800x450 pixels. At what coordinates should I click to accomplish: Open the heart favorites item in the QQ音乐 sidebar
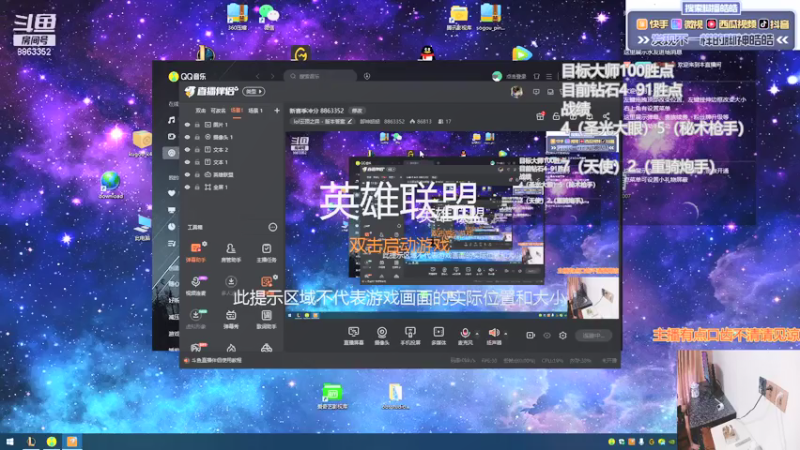171,193
